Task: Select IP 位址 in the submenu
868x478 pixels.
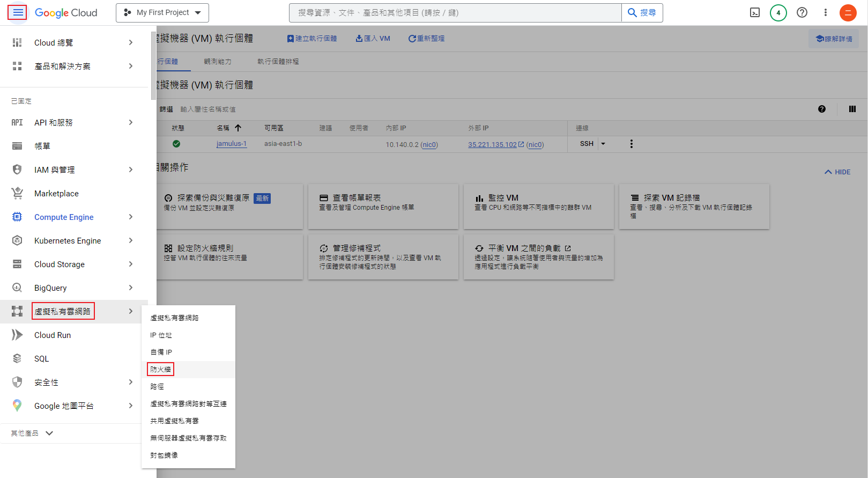Action: (161, 335)
